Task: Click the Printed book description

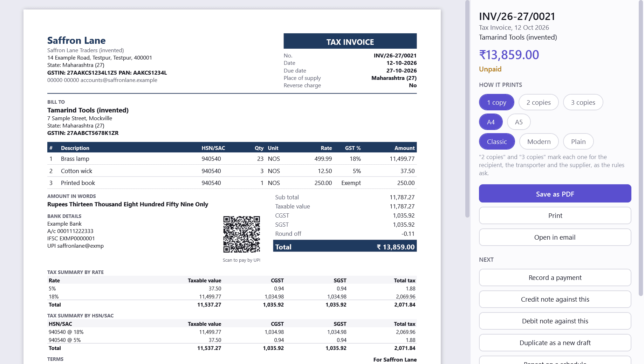Action: (78, 183)
